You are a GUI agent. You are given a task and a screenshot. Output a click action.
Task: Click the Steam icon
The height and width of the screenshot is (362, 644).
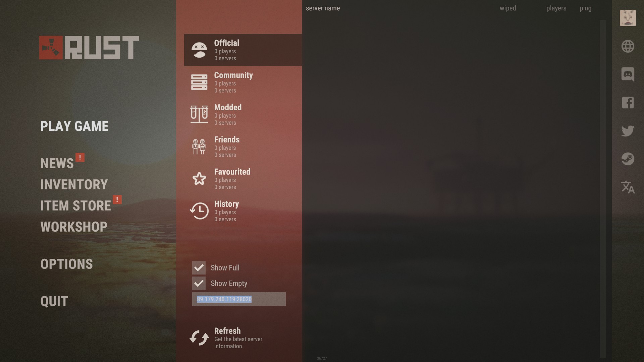(628, 159)
